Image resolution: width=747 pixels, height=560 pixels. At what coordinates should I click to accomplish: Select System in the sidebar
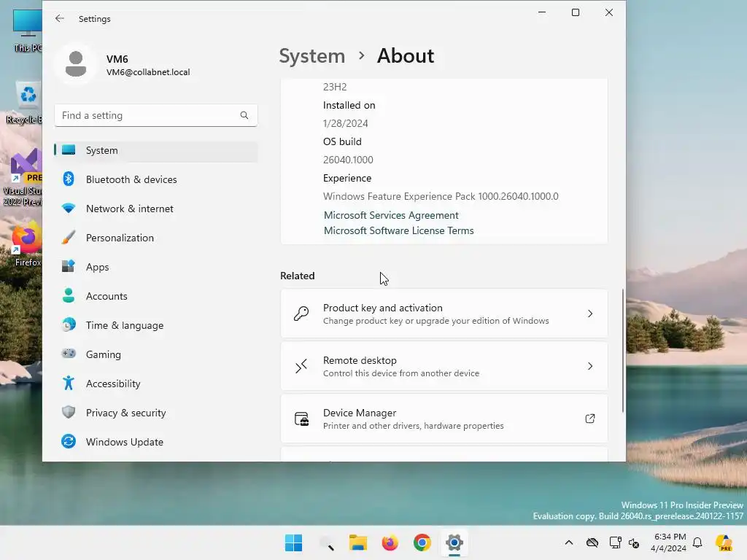coord(156,150)
